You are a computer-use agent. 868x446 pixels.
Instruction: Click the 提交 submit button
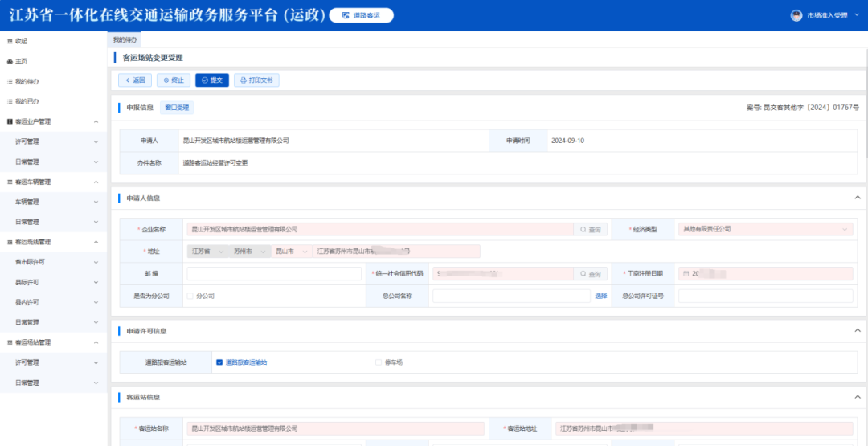tap(211, 80)
